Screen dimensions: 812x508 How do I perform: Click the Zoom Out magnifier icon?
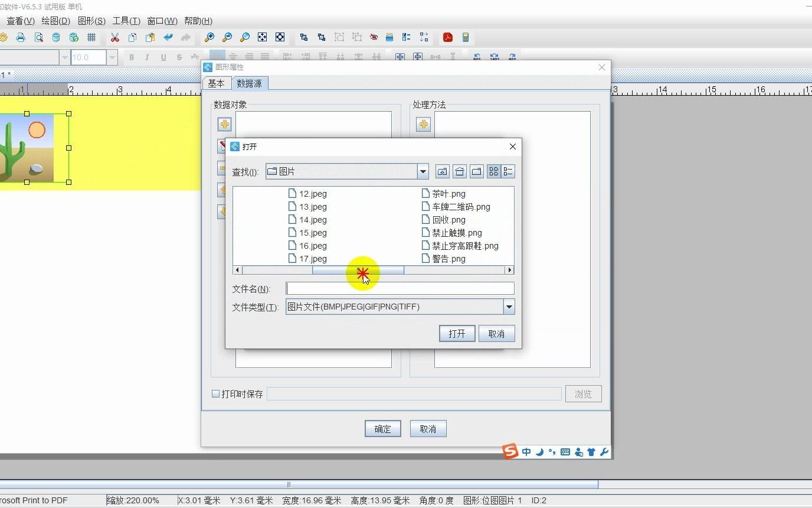click(227, 37)
